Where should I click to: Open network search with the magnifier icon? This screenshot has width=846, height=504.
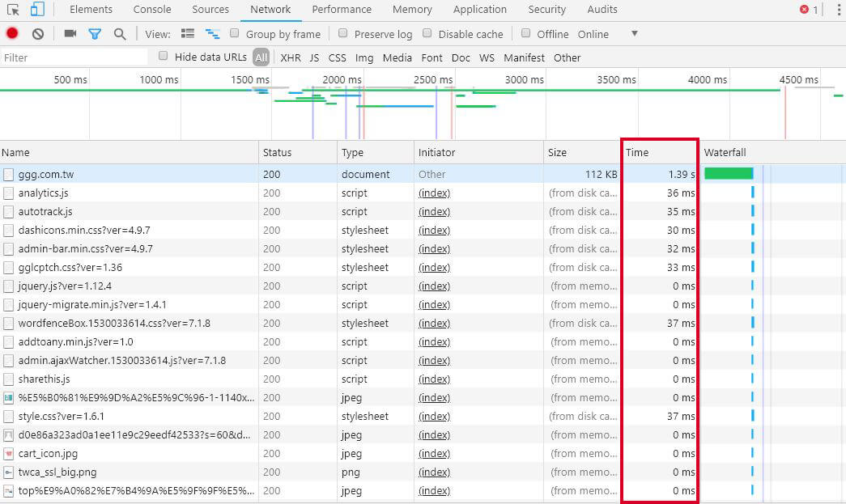coord(120,34)
